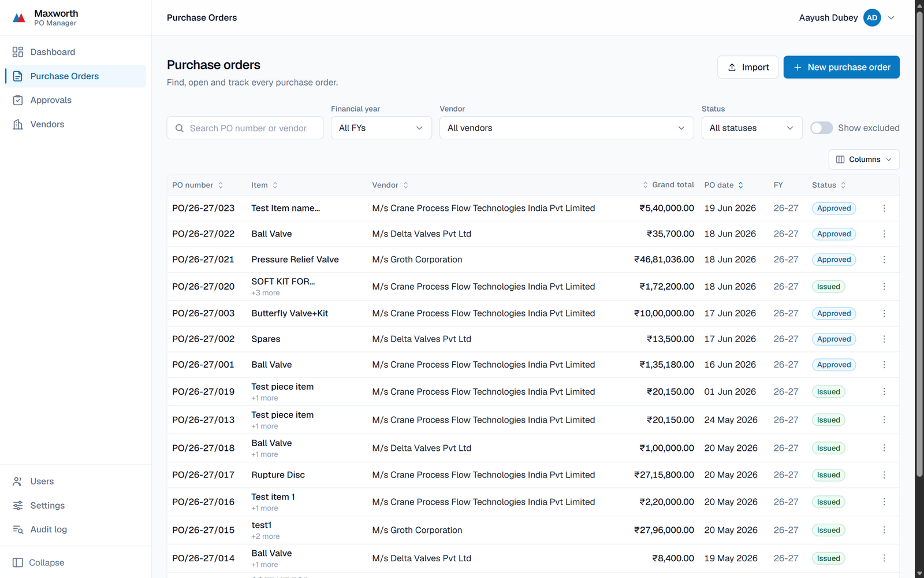Open row menu for PO/26-27/020

coord(884,287)
